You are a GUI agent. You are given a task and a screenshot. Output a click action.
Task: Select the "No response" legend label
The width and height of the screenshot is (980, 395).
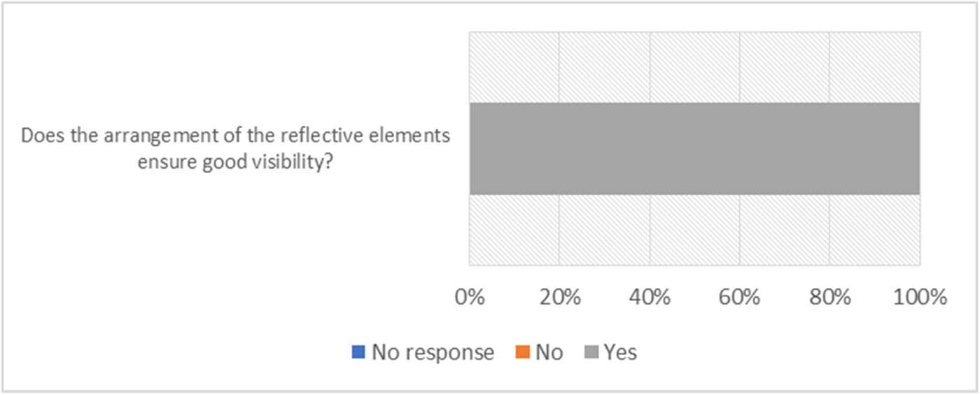433,352
